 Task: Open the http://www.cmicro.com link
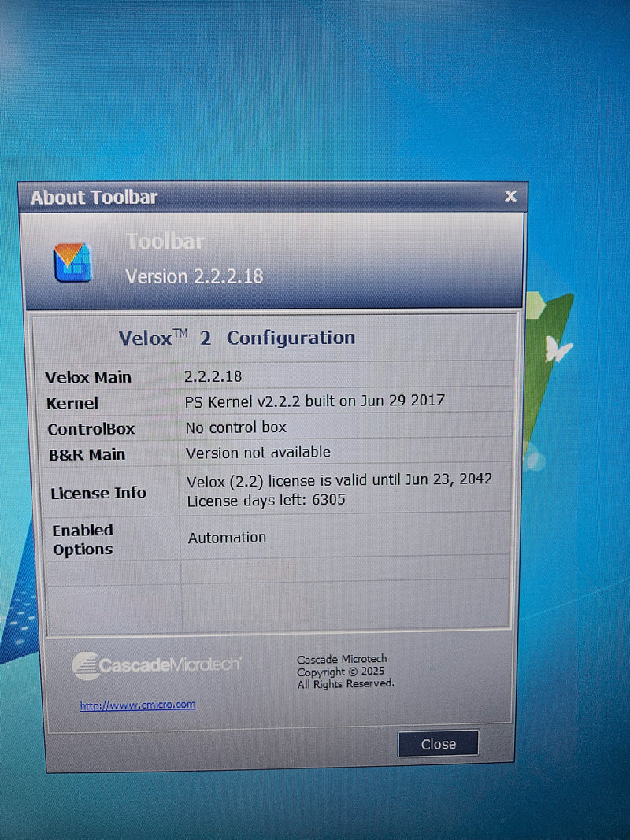tap(138, 705)
